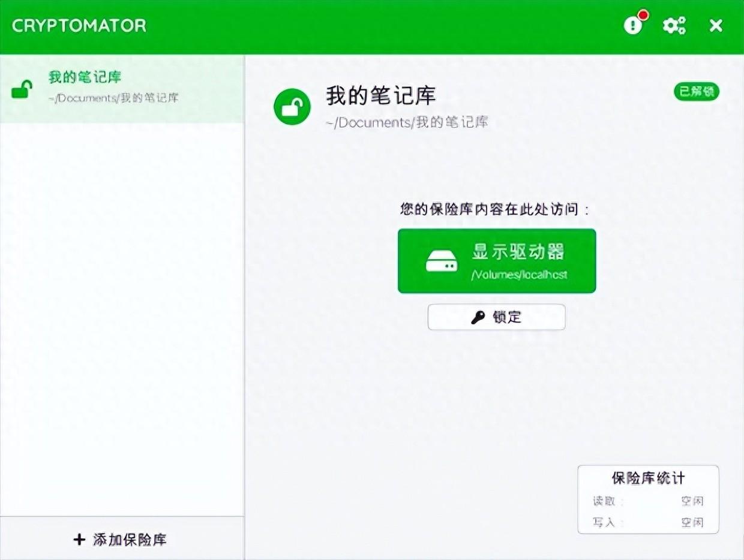
Task: Click the vault title 我的笔记库 heading
Action: tap(380, 95)
